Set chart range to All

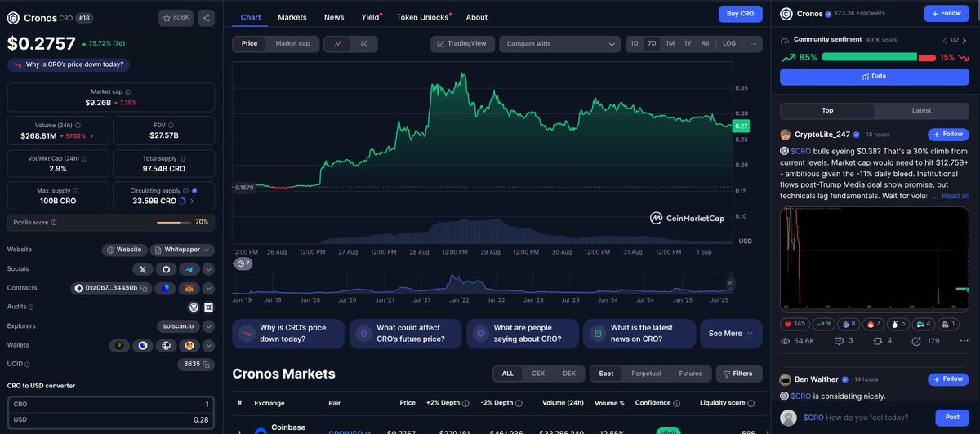point(705,44)
